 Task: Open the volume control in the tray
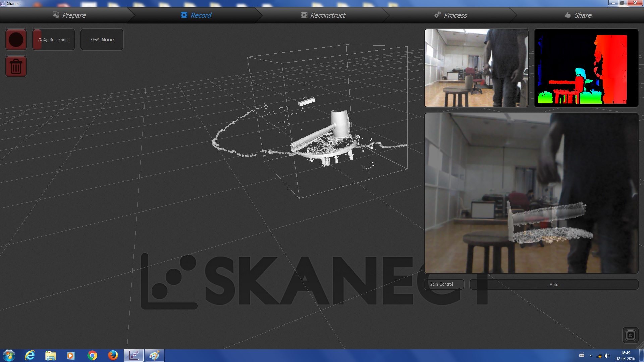[607, 356]
